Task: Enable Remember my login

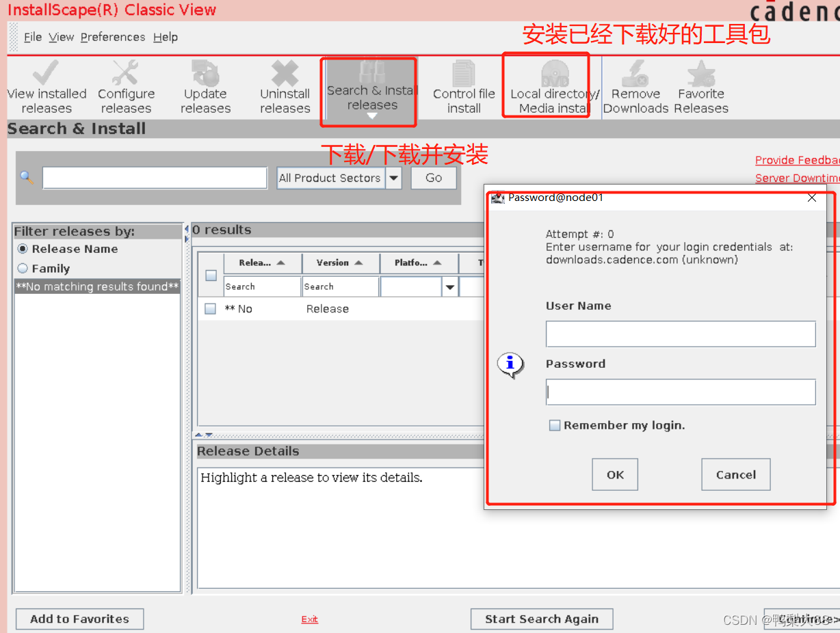Action: click(555, 425)
